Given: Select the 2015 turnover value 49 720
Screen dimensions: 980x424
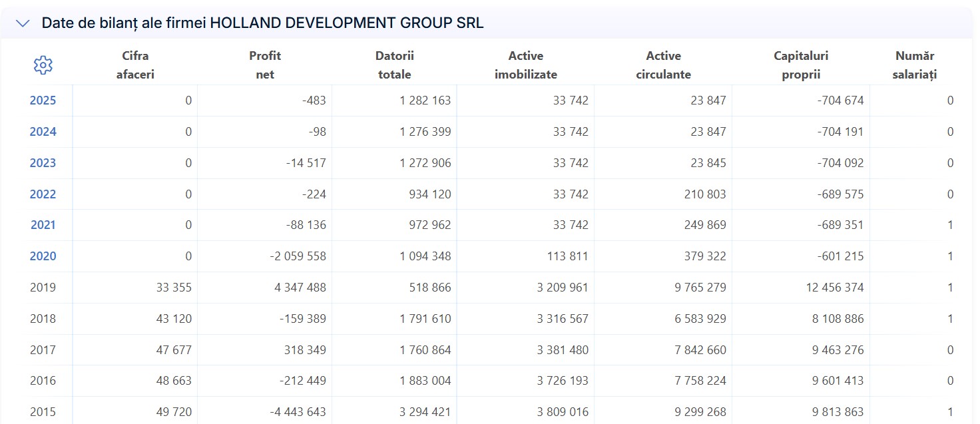Looking at the screenshot, I should click(x=174, y=412).
